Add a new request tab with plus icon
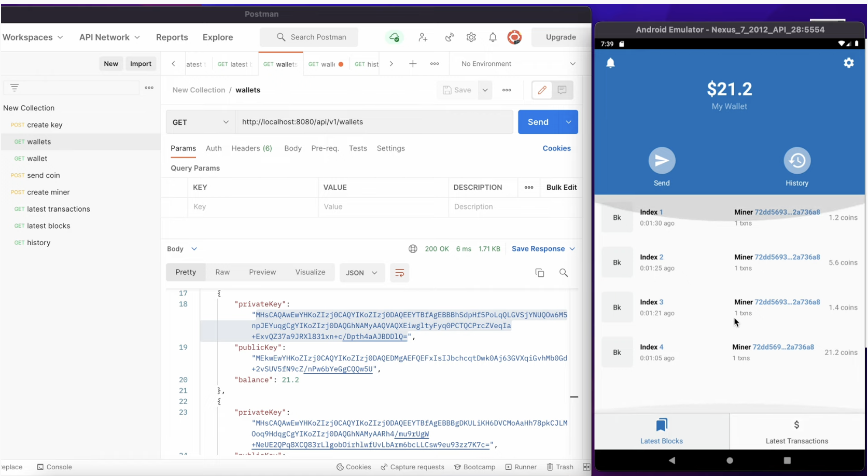 [413, 64]
